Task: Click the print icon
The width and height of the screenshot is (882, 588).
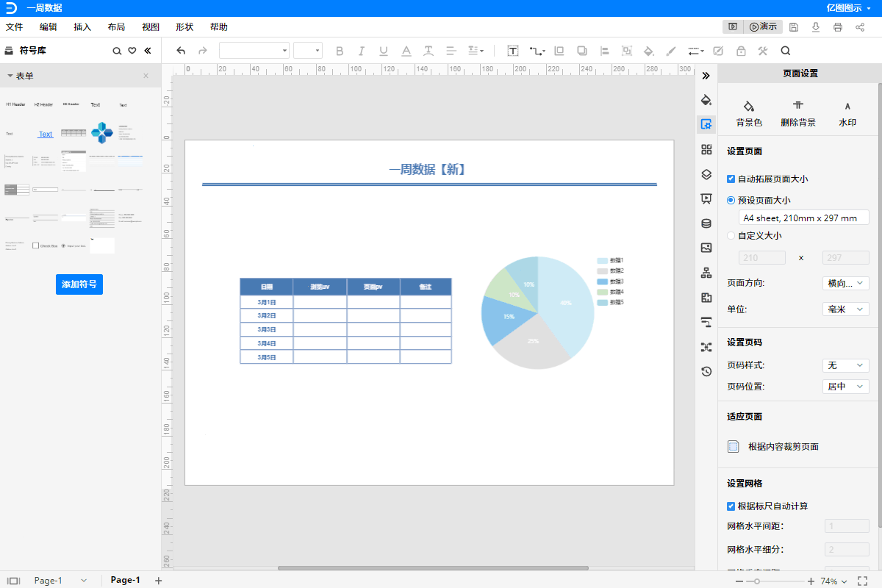Action: [x=838, y=27]
